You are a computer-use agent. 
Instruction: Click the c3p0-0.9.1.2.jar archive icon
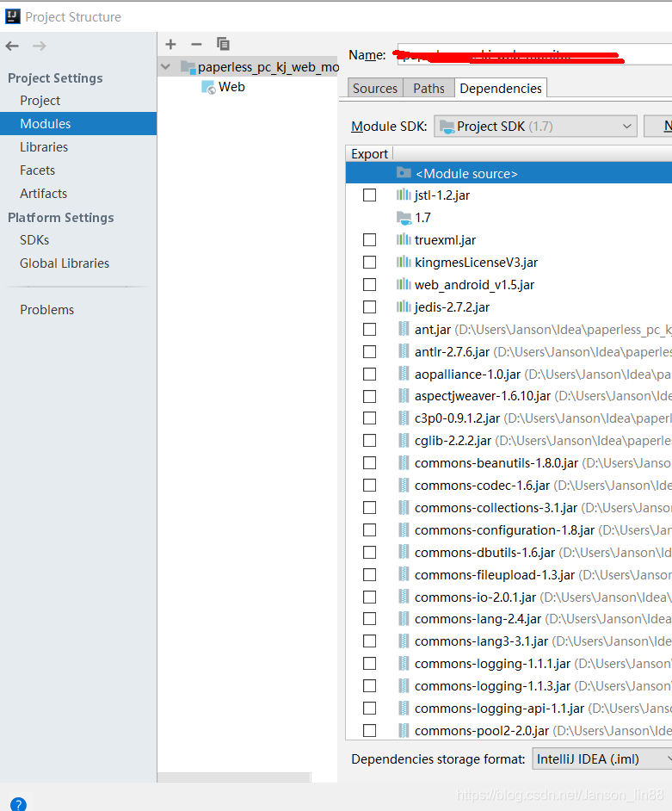tap(404, 418)
